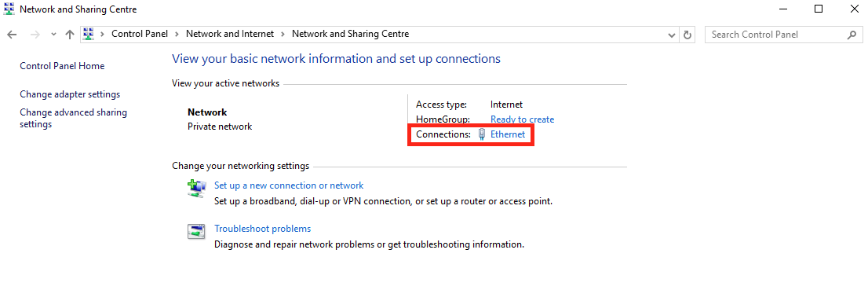The height and width of the screenshot is (301, 868).
Task: Open the recent locations dropdown arrow
Action: click(53, 35)
